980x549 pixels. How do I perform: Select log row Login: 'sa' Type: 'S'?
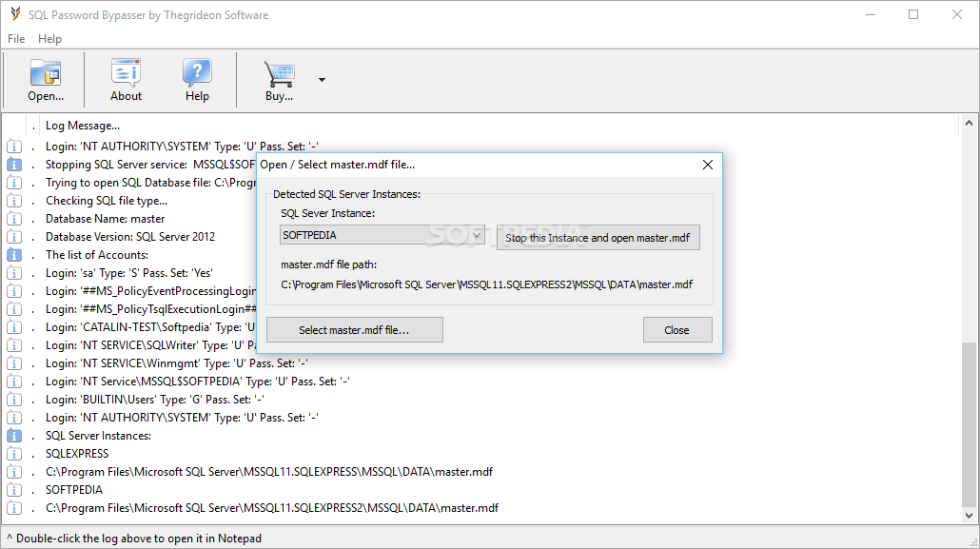pyautogui.click(x=128, y=273)
